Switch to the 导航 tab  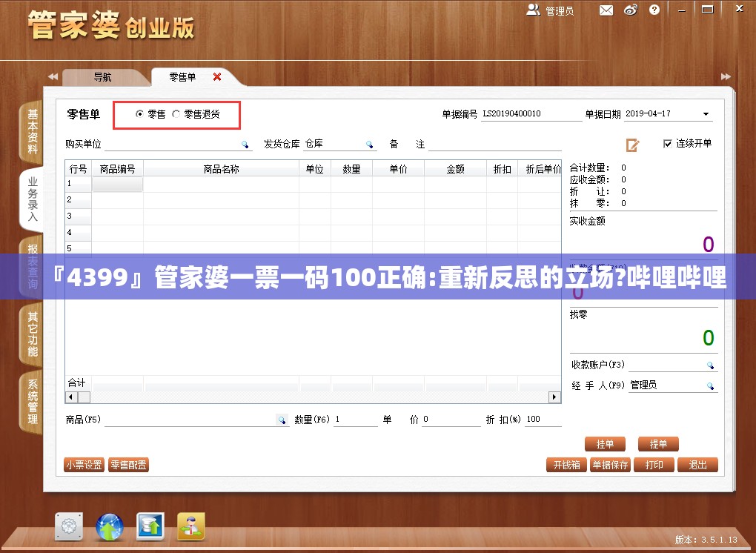pos(103,77)
